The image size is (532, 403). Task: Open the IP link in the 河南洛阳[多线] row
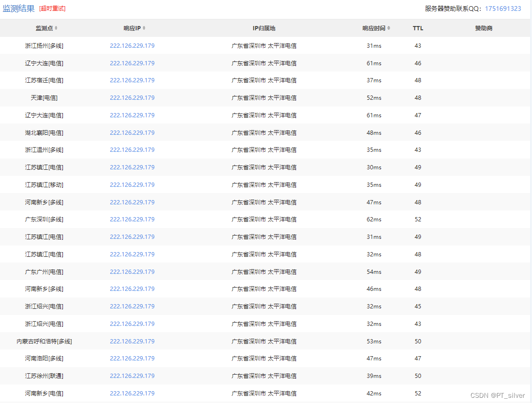pos(132,359)
